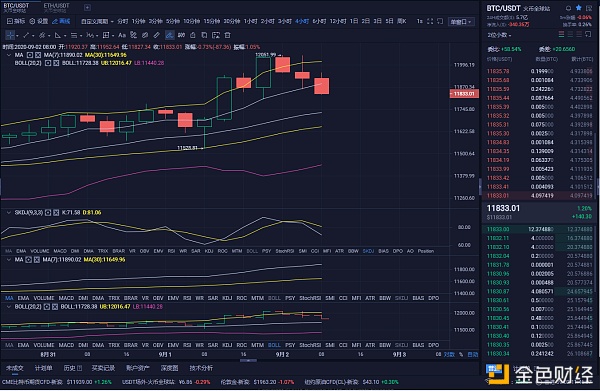Click the pop-out window icon beside fullscreen
This screenshot has height=391, width=600.
[440, 21]
